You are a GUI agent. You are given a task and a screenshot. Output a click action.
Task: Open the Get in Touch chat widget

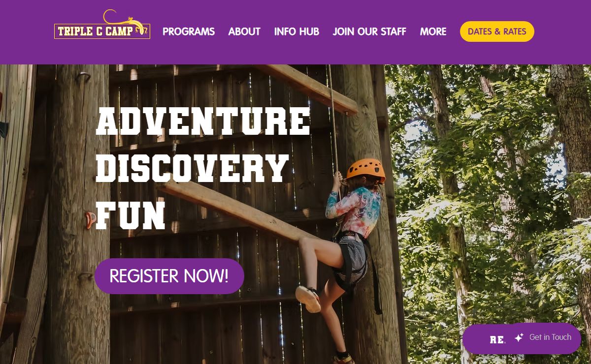click(x=544, y=337)
